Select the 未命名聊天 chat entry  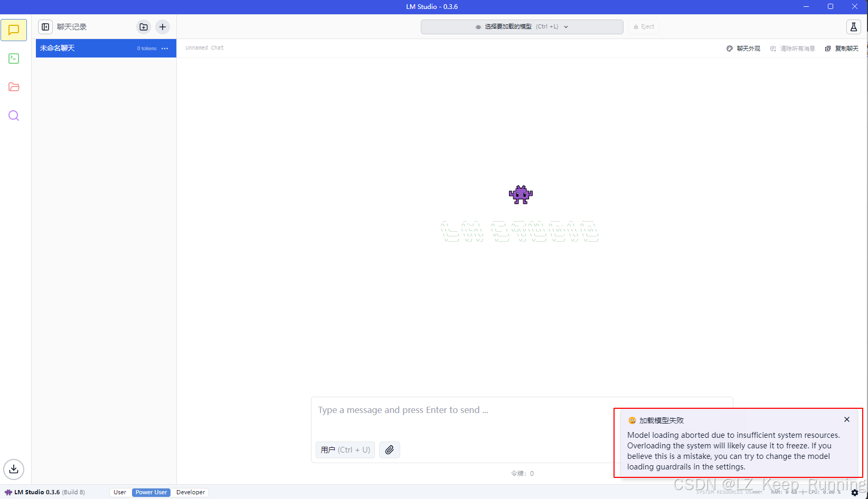click(x=106, y=49)
